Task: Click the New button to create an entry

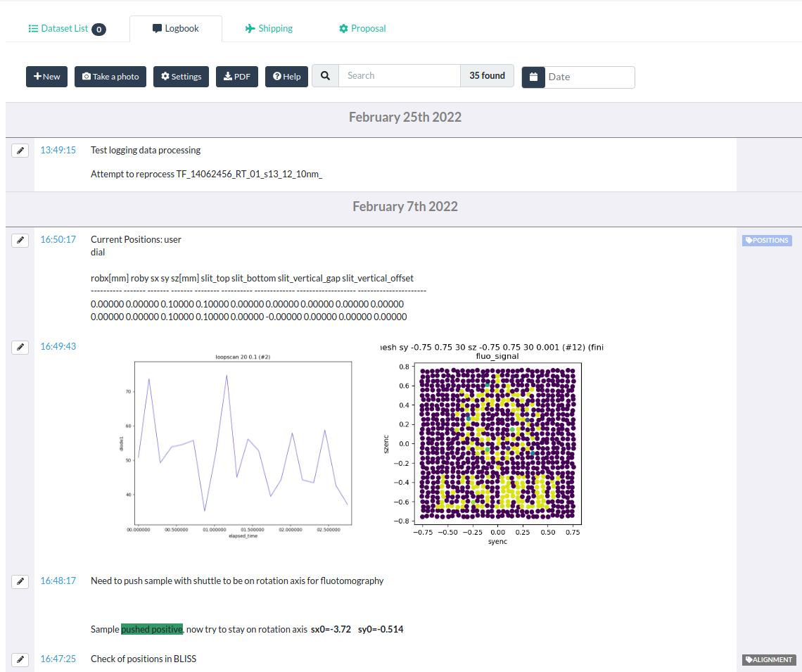Action: click(x=46, y=76)
